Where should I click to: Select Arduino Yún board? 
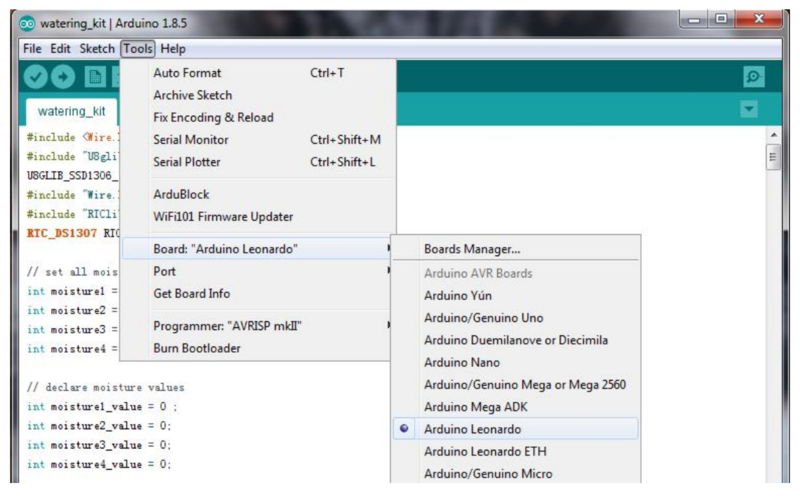[x=516, y=295]
